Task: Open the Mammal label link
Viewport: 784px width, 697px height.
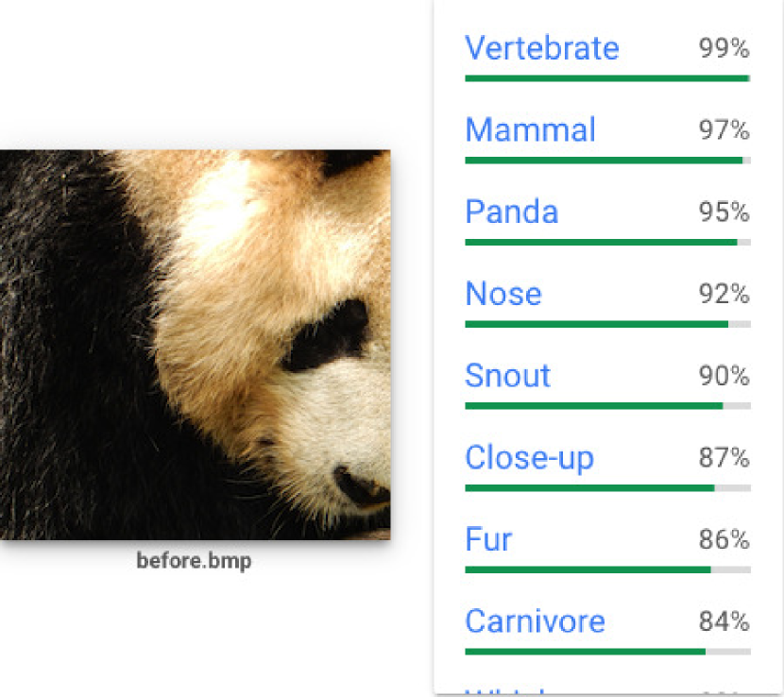Action: (530, 130)
